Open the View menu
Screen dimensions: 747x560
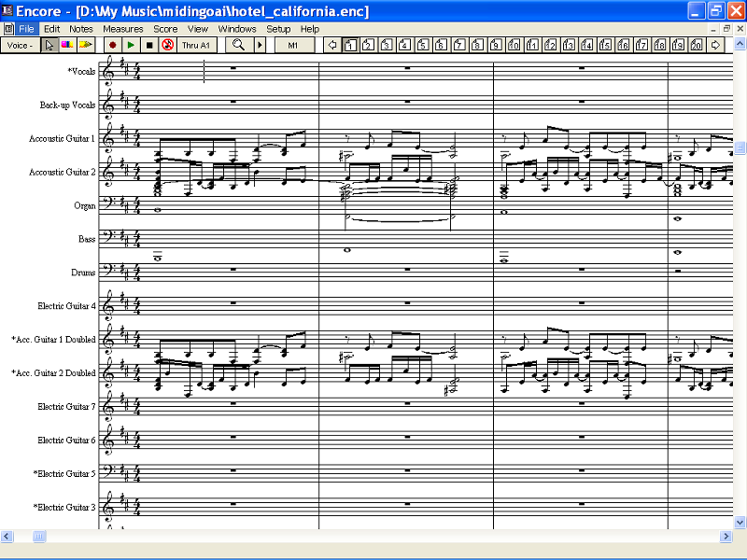pyautogui.click(x=198, y=29)
